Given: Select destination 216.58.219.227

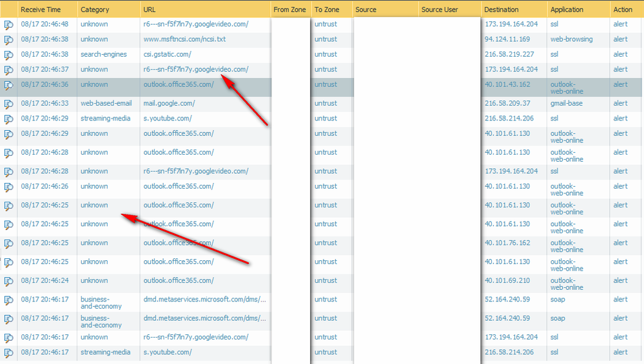Looking at the screenshot, I should [509, 54].
